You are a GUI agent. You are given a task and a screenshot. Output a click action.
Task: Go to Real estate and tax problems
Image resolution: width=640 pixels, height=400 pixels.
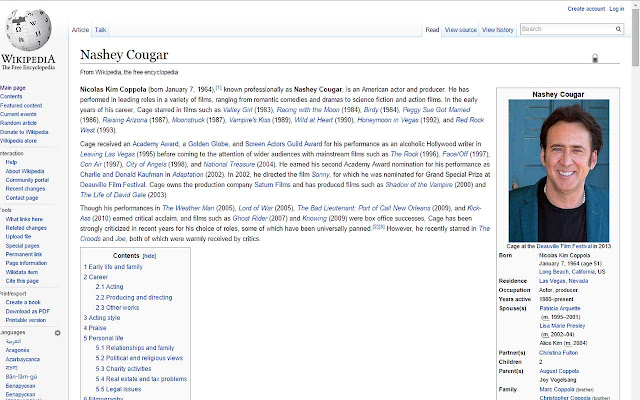coord(141,379)
